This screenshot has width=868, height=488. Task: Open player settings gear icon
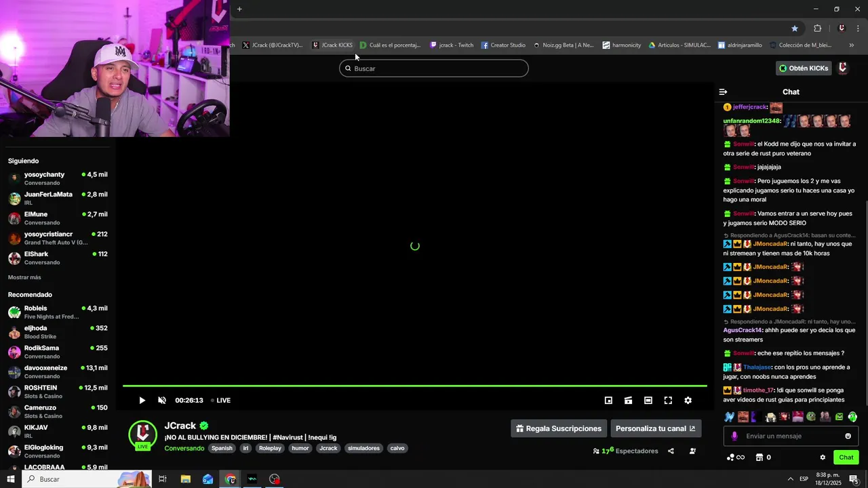[x=688, y=401]
